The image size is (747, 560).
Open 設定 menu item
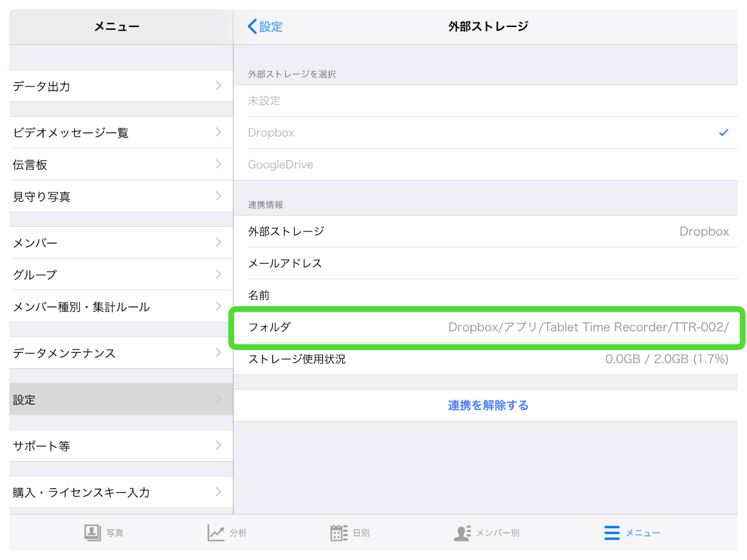(x=121, y=399)
